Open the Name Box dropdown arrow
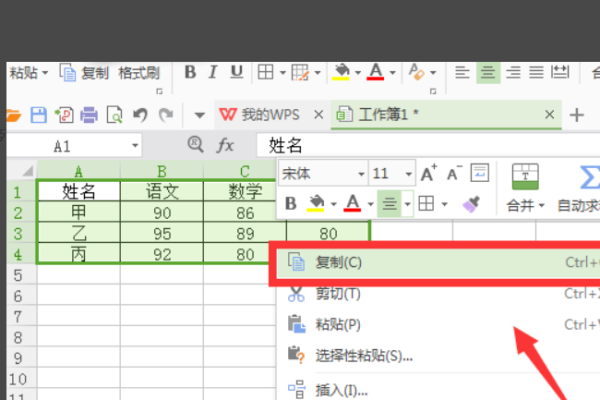 coord(135,146)
